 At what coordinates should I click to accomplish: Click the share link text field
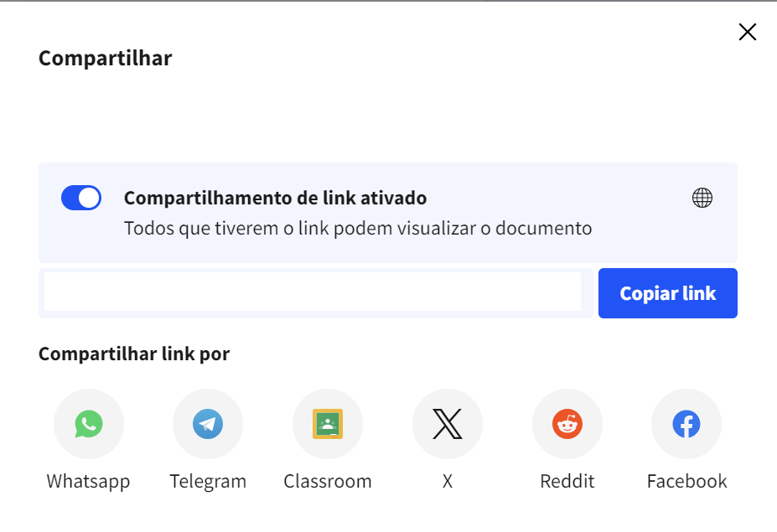point(312,292)
